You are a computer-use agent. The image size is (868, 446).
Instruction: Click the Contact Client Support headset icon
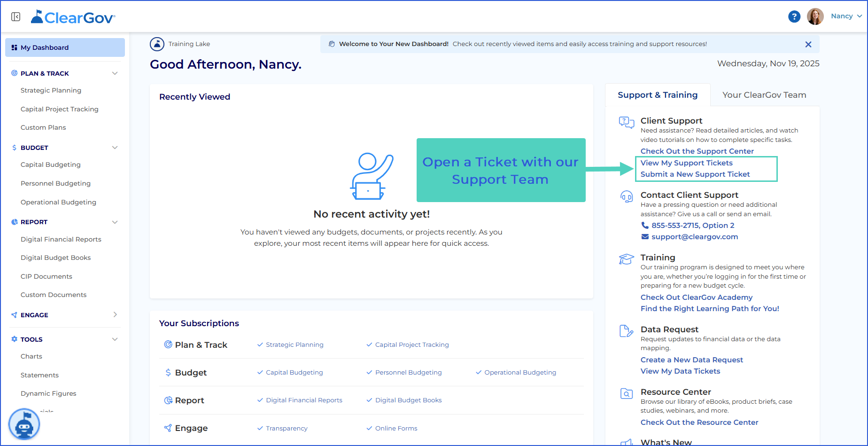(627, 196)
